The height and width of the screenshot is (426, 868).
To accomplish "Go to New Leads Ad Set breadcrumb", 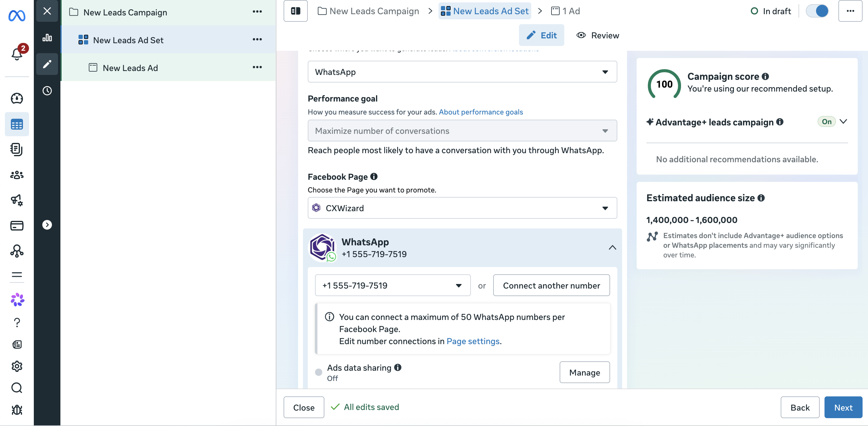I will (484, 11).
